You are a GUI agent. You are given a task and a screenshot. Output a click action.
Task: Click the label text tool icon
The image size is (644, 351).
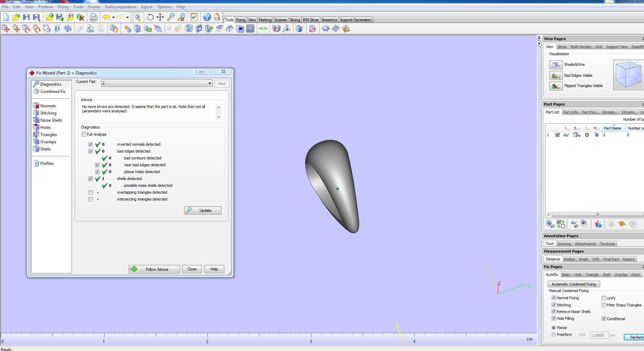point(148,29)
